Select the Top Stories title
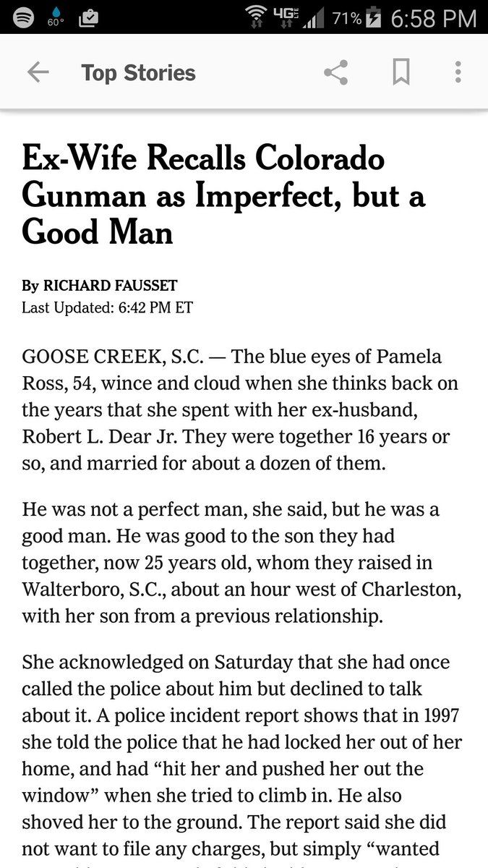 [x=138, y=72]
